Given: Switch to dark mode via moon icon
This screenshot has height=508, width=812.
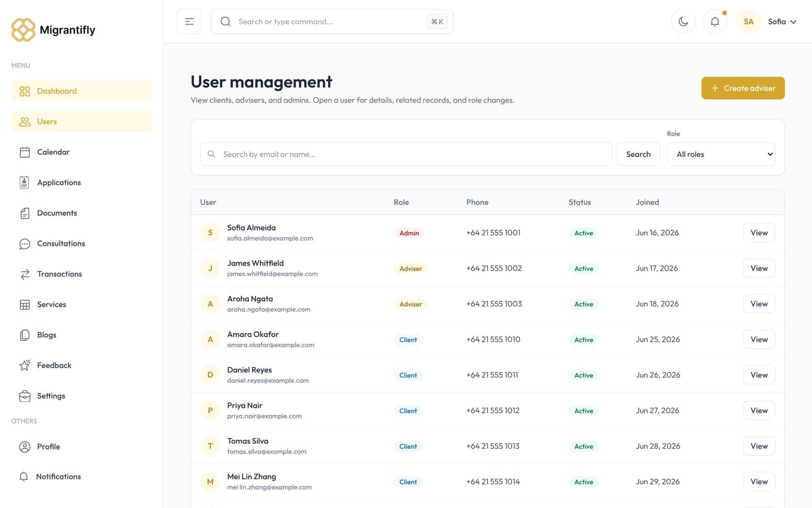Looking at the screenshot, I should (x=683, y=21).
